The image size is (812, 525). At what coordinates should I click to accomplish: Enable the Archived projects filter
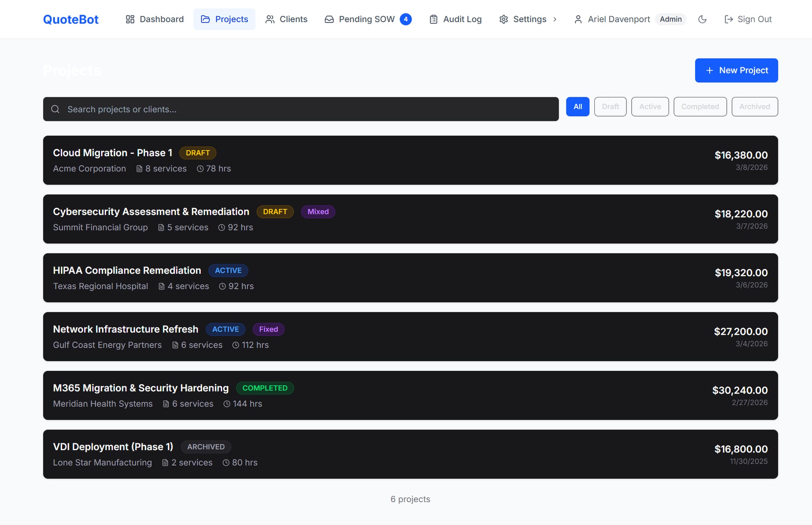point(755,107)
